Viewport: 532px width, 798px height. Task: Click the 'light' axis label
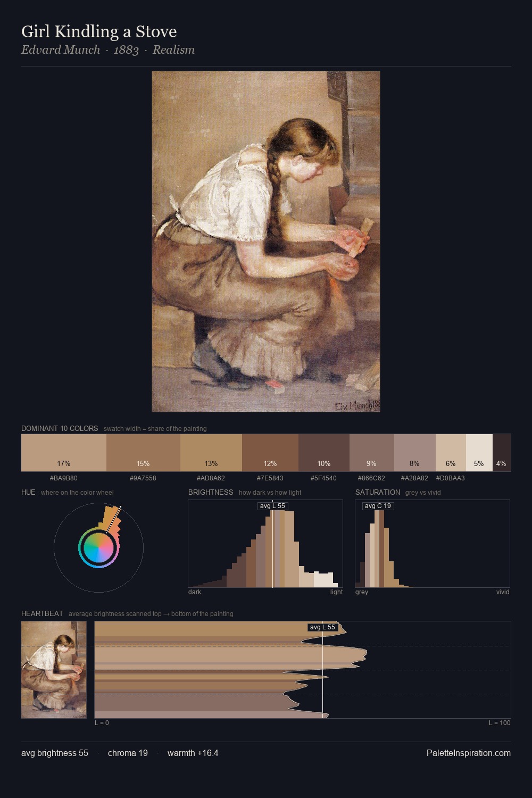click(x=336, y=592)
